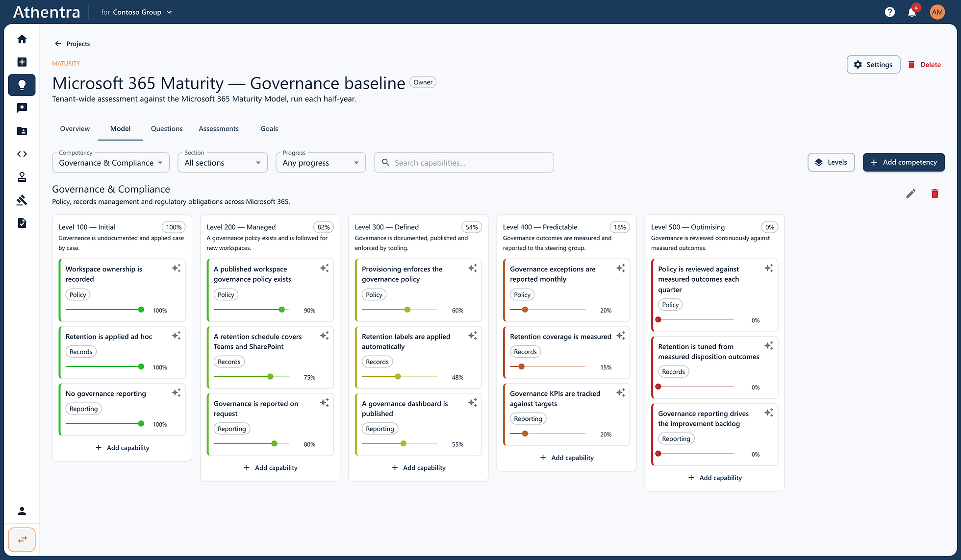This screenshot has height=560, width=961.
Task: Open the document check icon in sidebar
Action: tap(22, 223)
